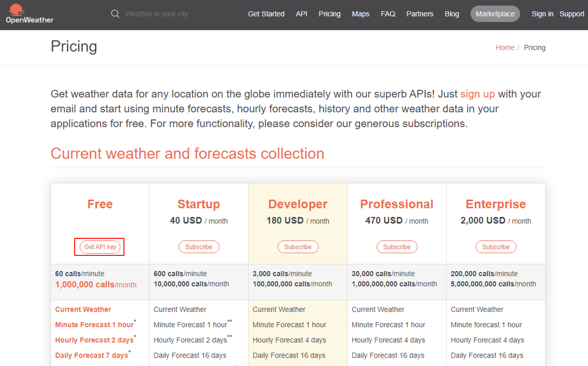Subscribe to the Professional plan
This screenshot has height=366, width=588.
(397, 247)
